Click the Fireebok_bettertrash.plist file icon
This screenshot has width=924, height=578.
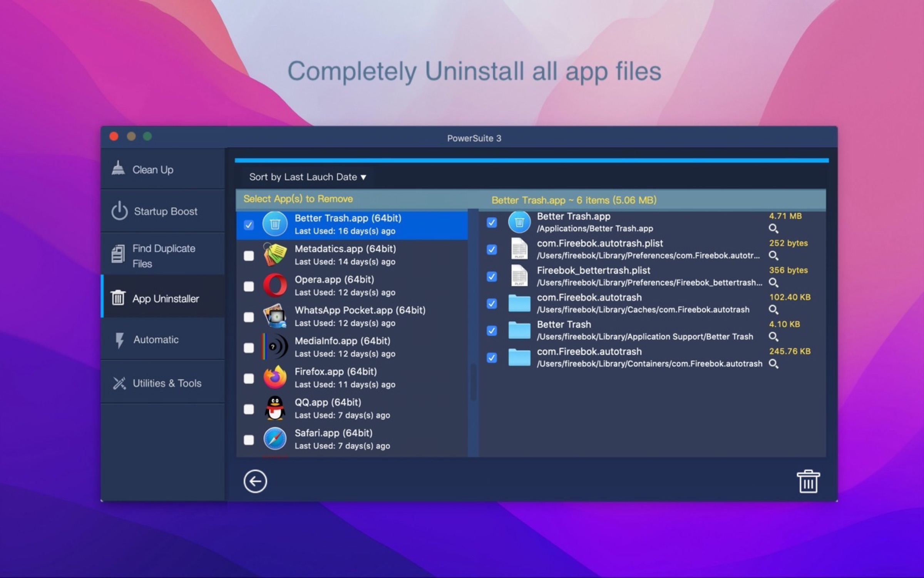tap(519, 276)
